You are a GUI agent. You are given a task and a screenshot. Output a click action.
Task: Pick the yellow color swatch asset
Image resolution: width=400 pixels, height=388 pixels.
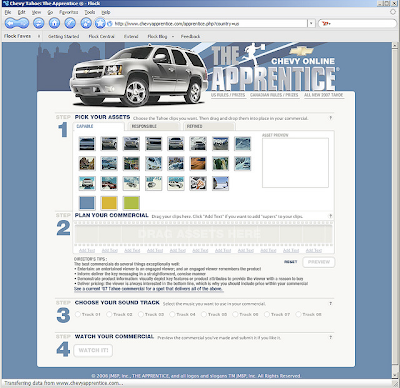click(x=109, y=203)
